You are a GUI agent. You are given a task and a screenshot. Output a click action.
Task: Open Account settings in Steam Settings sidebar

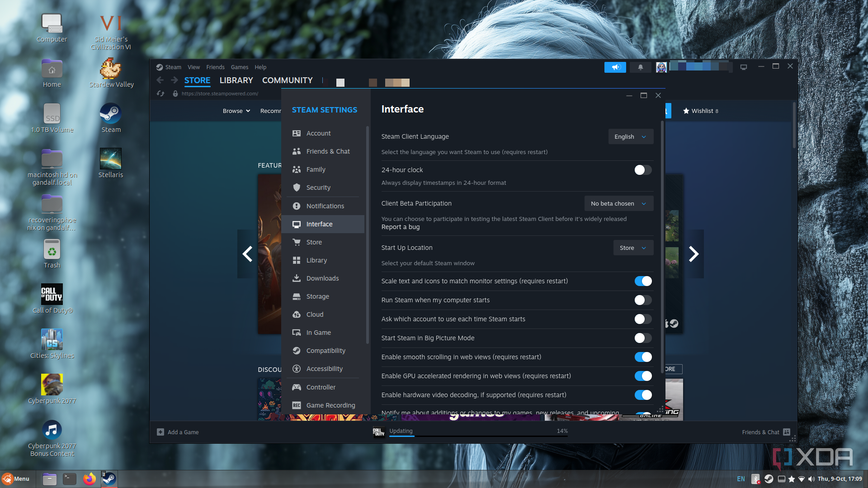tap(323, 133)
